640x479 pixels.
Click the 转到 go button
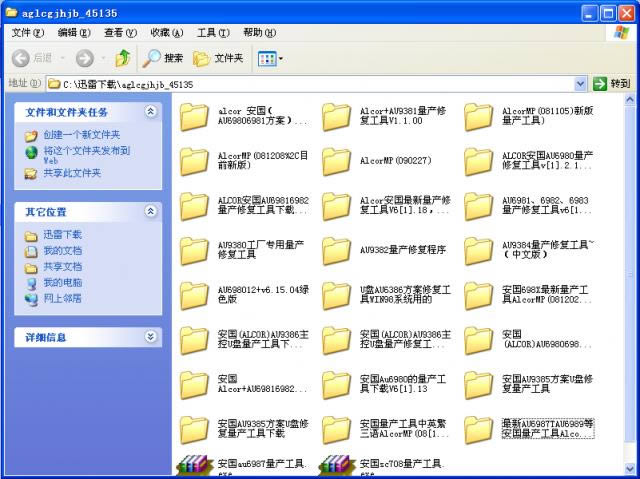(612, 84)
